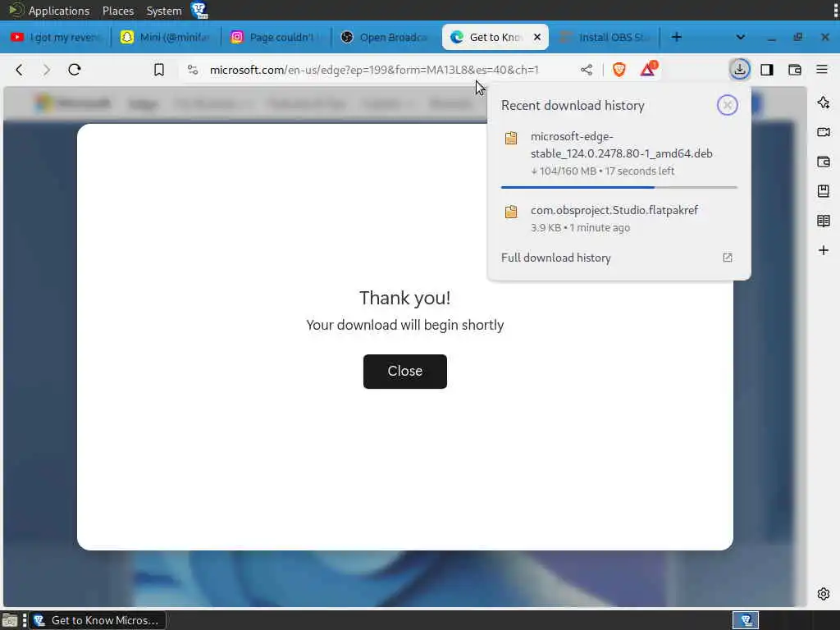Open site settings icon in address bar
Screen dimensions: 840x630
(x=193, y=70)
